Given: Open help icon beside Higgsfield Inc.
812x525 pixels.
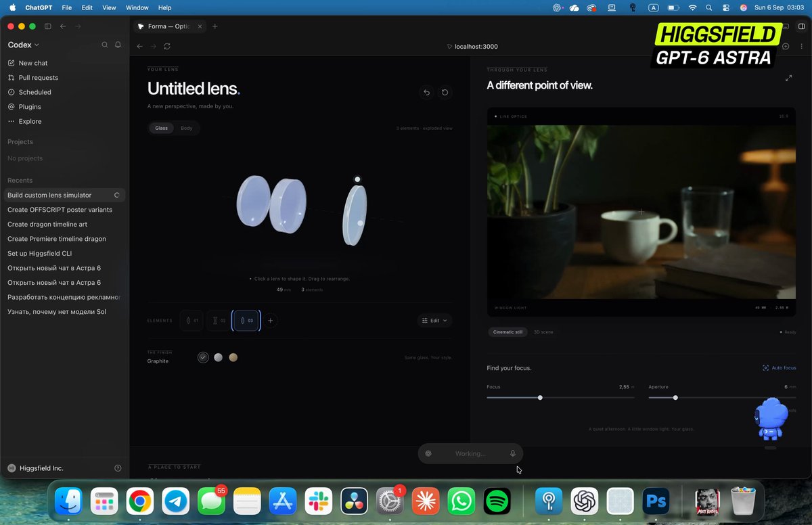Looking at the screenshot, I should click(118, 468).
